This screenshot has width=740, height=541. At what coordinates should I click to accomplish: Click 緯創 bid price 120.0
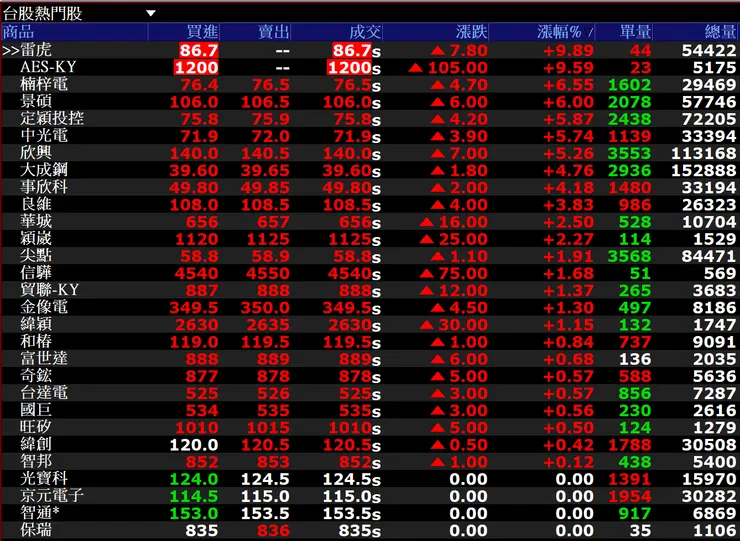click(x=194, y=445)
